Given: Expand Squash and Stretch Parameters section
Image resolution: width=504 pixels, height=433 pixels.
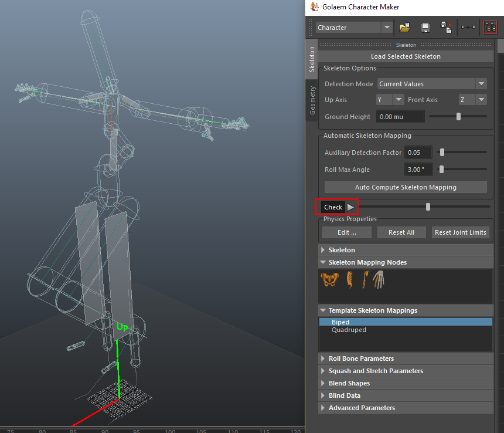Looking at the screenshot, I should [x=406, y=371].
